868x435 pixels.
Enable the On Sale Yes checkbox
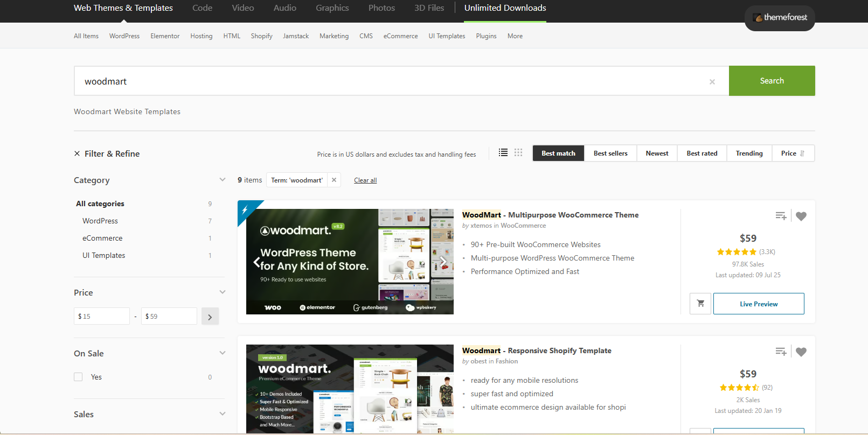point(79,377)
